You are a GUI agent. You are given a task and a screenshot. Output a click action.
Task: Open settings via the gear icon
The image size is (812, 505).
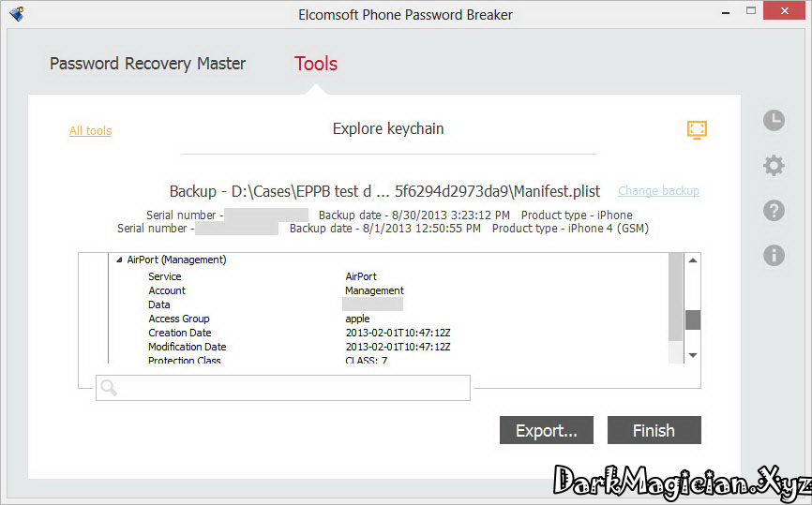coord(774,166)
